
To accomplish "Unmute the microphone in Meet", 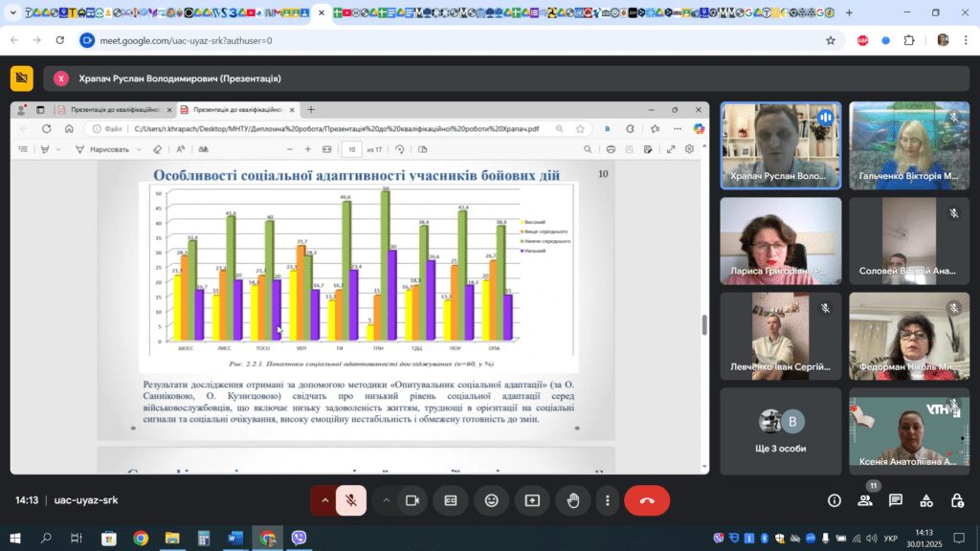I will click(351, 500).
